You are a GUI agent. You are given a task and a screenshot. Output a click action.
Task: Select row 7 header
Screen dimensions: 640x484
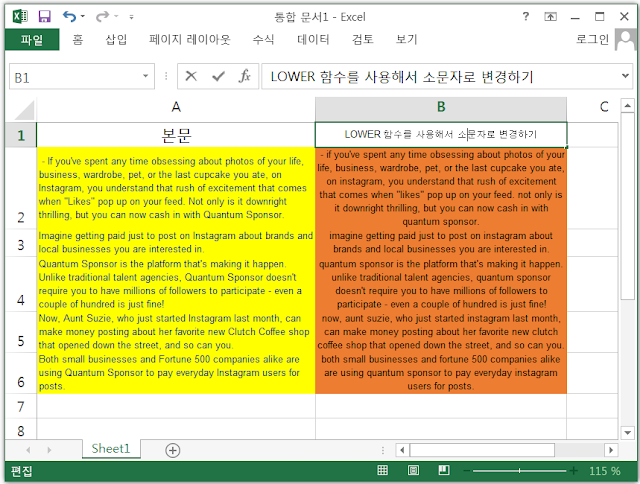(21, 406)
